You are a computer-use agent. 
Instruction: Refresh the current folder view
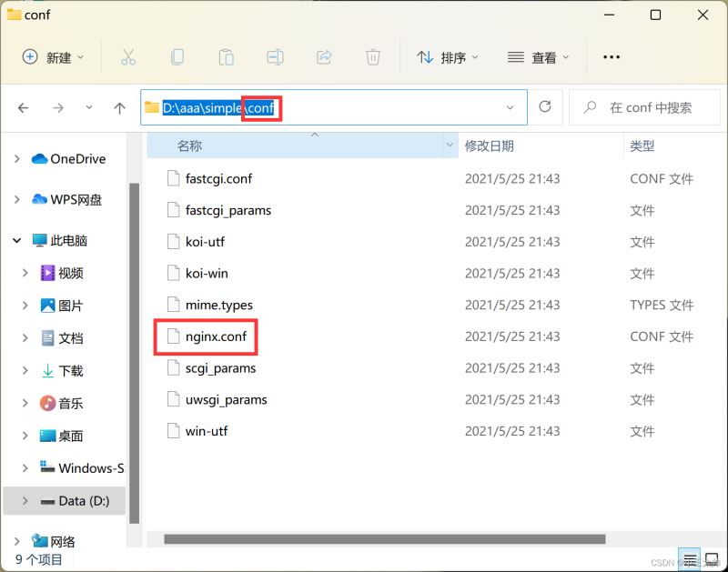545,106
